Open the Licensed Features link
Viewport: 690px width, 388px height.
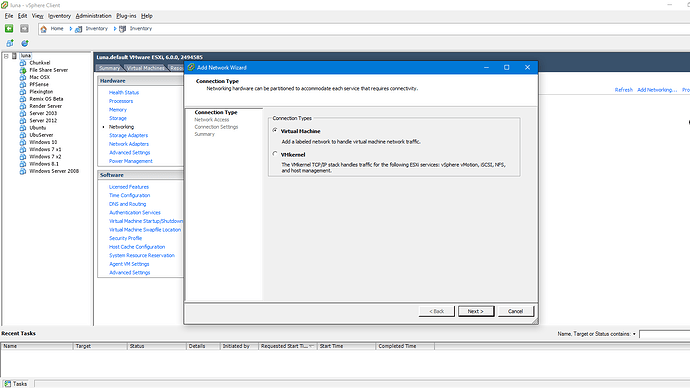pyautogui.click(x=129, y=187)
